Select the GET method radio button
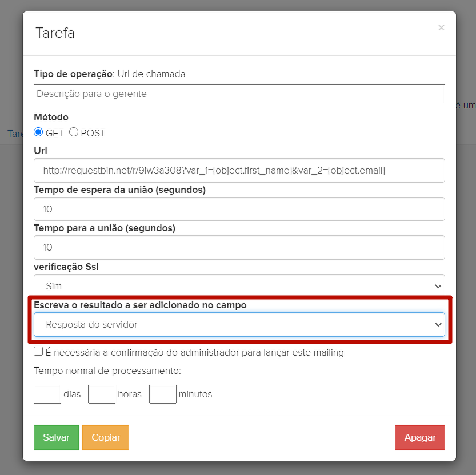Screen dimensions: 476x475 coord(38,132)
